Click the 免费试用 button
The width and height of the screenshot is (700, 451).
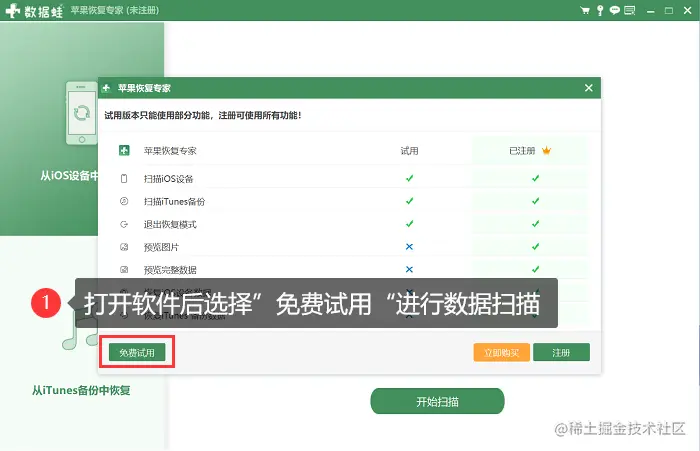(x=137, y=352)
